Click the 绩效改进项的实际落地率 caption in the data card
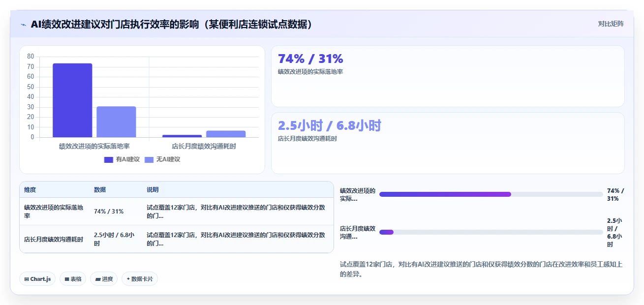The height and width of the screenshot is (305, 644). (310, 72)
